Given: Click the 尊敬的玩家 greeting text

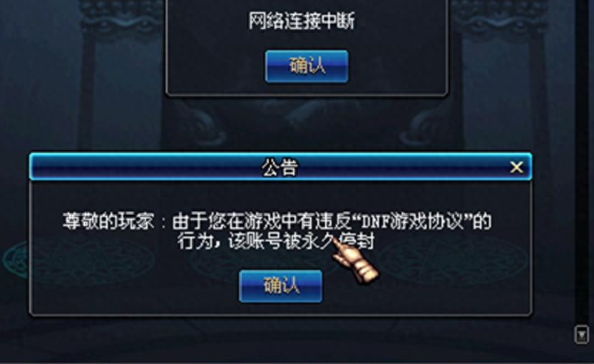Looking at the screenshot, I should [x=108, y=221].
